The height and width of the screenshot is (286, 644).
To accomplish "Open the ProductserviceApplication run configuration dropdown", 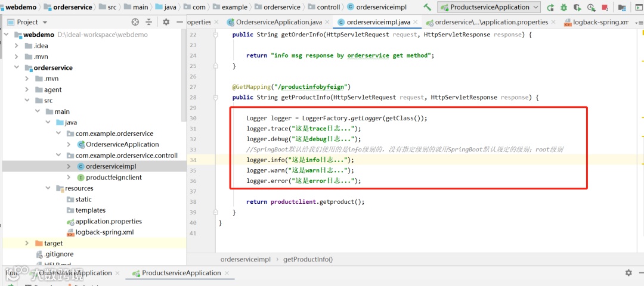I will (489, 7).
